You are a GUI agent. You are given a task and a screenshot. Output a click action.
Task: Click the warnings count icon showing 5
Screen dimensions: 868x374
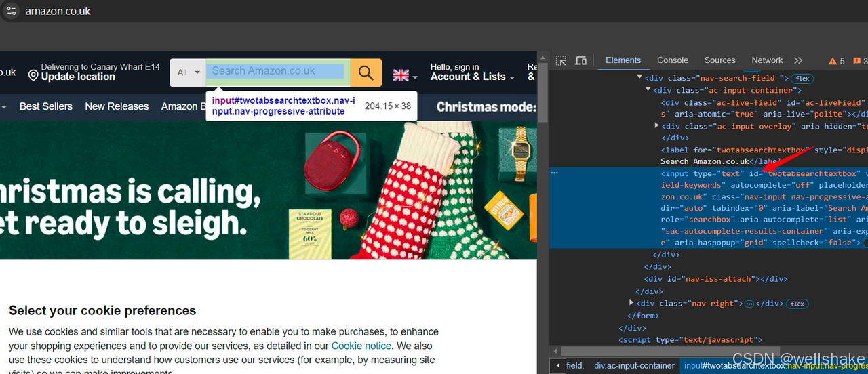point(836,61)
